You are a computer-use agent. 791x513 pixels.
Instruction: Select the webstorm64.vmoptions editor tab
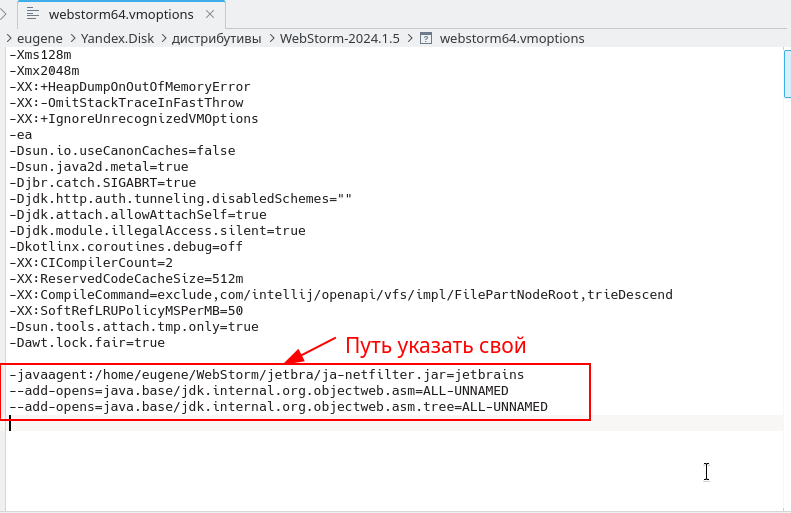(121, 15)
